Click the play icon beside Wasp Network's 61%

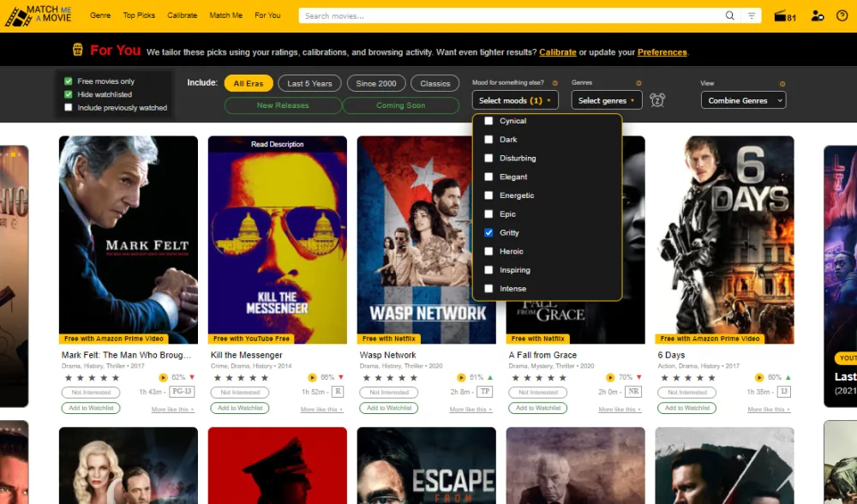(461, 378)
